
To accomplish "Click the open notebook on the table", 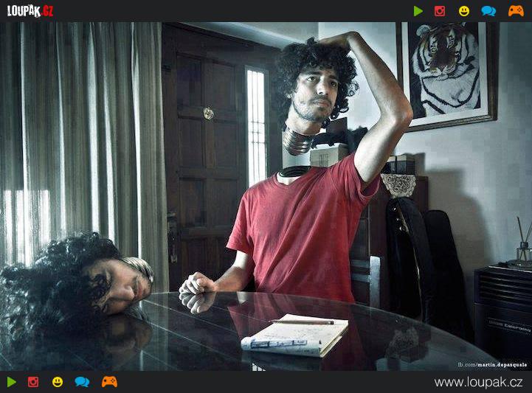I will pyautogui.click(x=295, y=335).
